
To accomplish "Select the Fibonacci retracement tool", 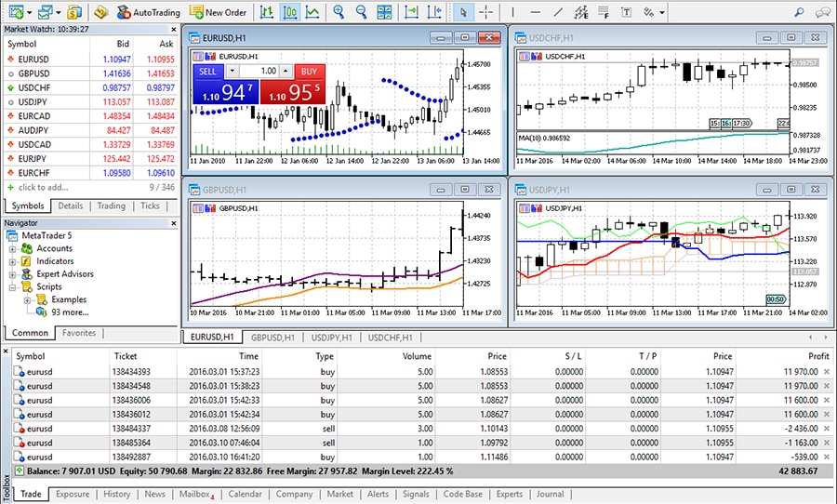I will coord(604,12).
